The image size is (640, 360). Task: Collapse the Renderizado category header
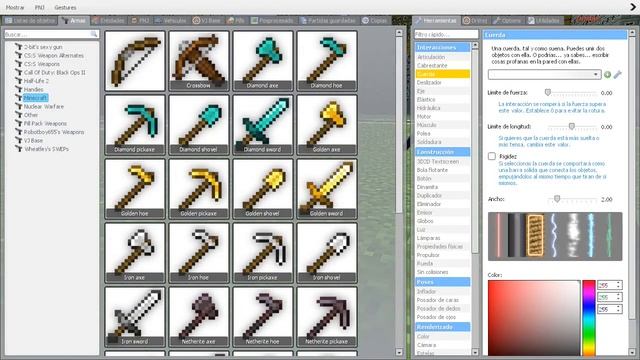click(x=442, y=327)
